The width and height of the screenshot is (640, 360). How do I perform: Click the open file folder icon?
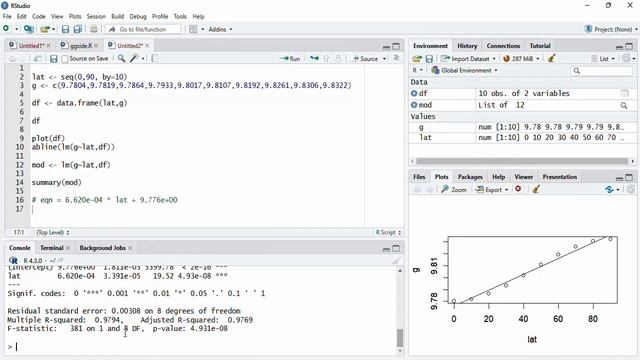44,29
